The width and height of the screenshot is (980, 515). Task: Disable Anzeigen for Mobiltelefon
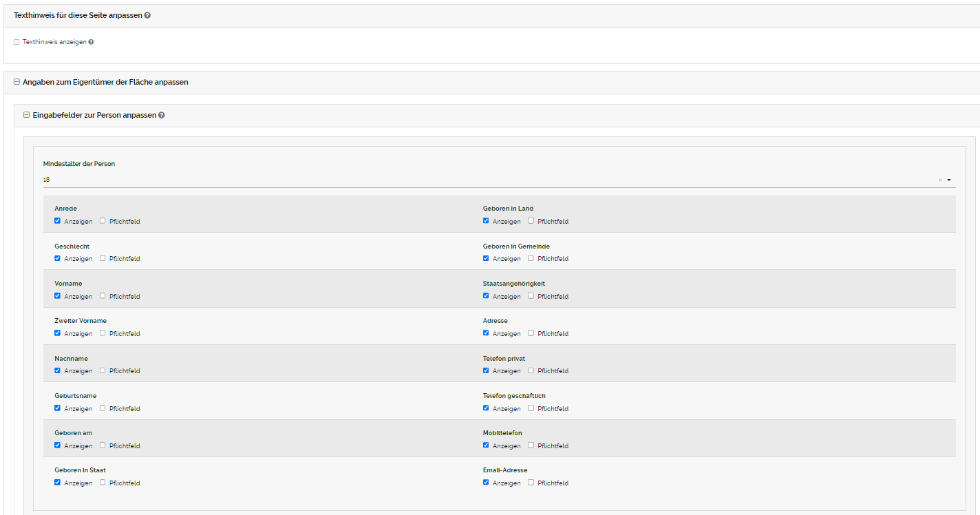(x=486, y=445)
